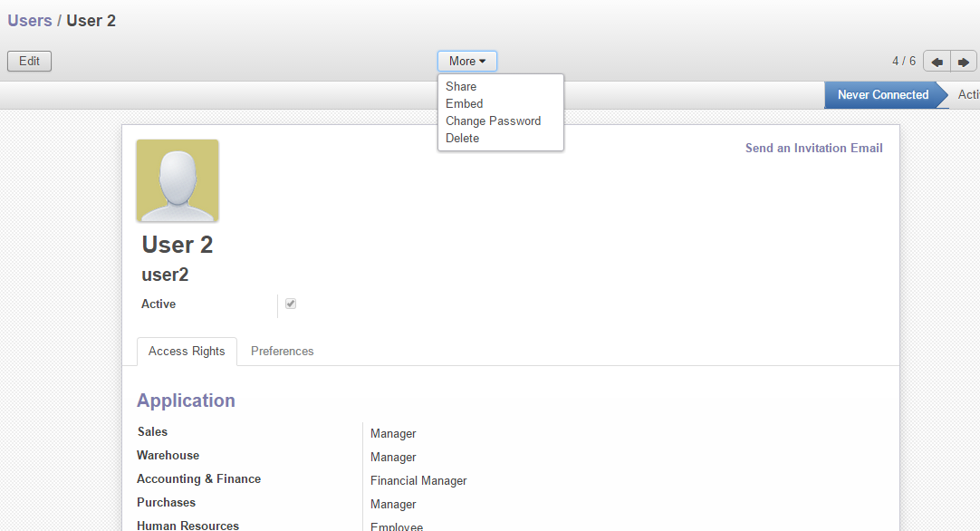Navigate to the previous user record
Viewport: 980px width, 531px height.
936,61
